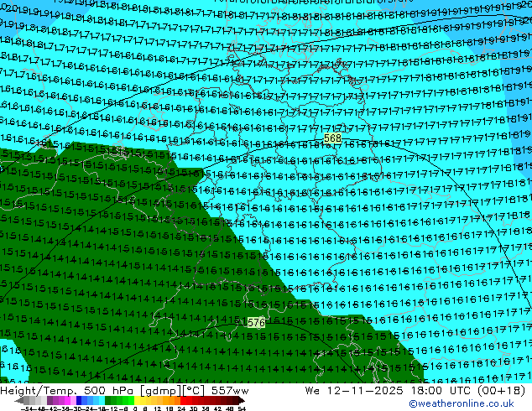Click the dark right arrow end of legend
Viewport: 532px width, 411px height.
[x=242, y=401]
